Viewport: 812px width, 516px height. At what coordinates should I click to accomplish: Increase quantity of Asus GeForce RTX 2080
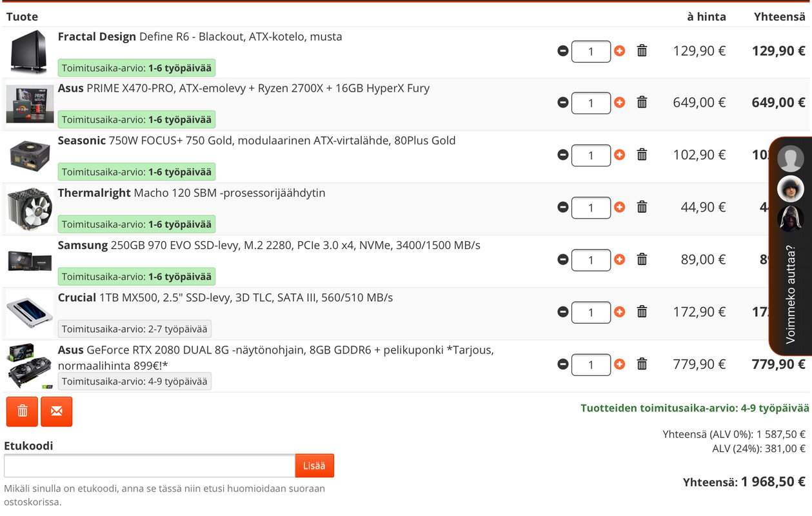(x=620, y=364)
